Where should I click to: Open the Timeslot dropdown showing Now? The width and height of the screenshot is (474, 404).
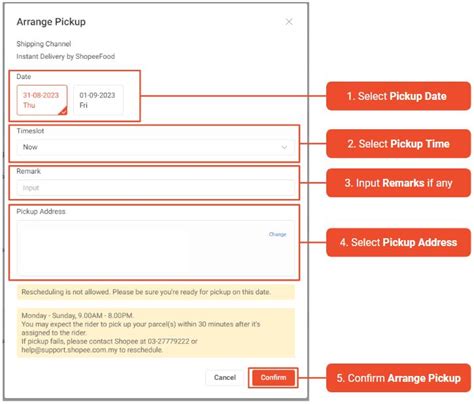click(x=156, y=147)
